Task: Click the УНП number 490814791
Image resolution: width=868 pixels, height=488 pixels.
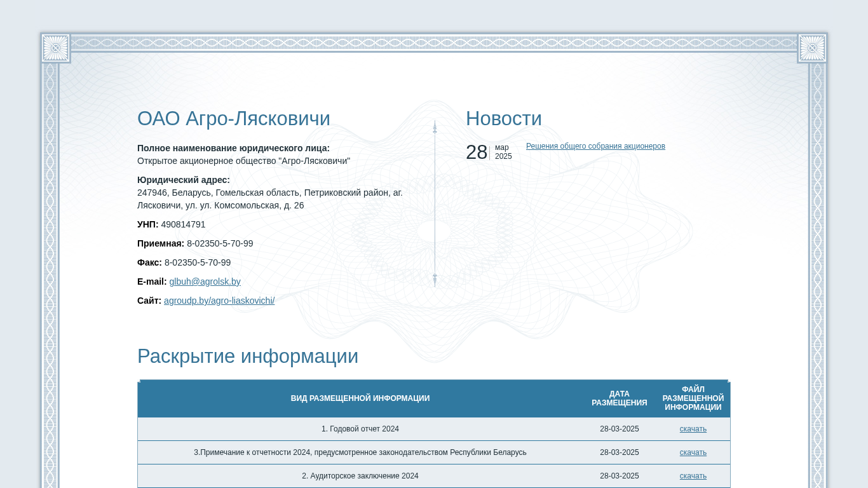Action: pos(183,224)
